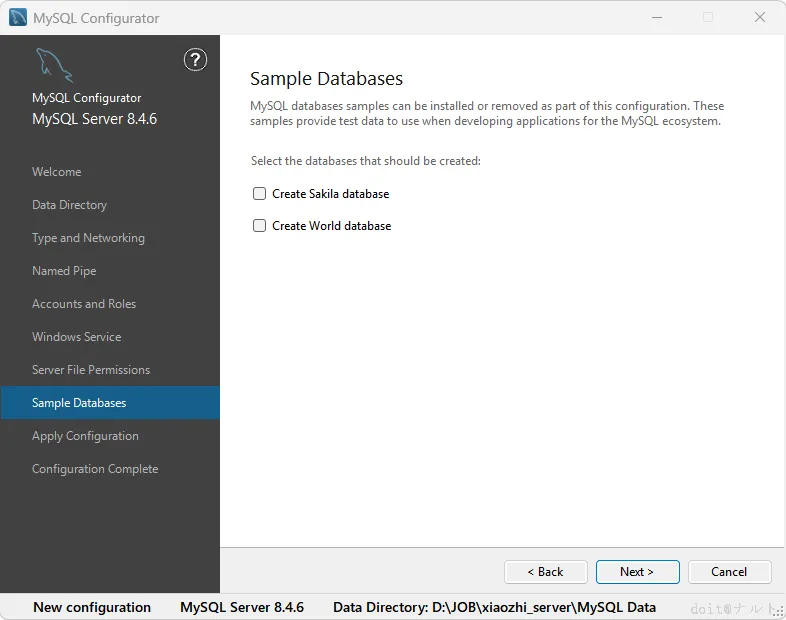Close the MySQL Configurator window
Screen dimensions: 786x620
(x=759, y=18)
